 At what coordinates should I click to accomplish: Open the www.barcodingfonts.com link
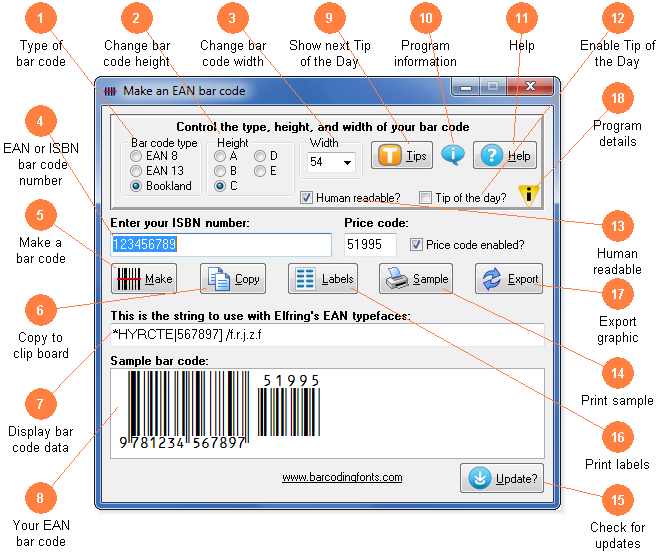click(x=342, y=477)
